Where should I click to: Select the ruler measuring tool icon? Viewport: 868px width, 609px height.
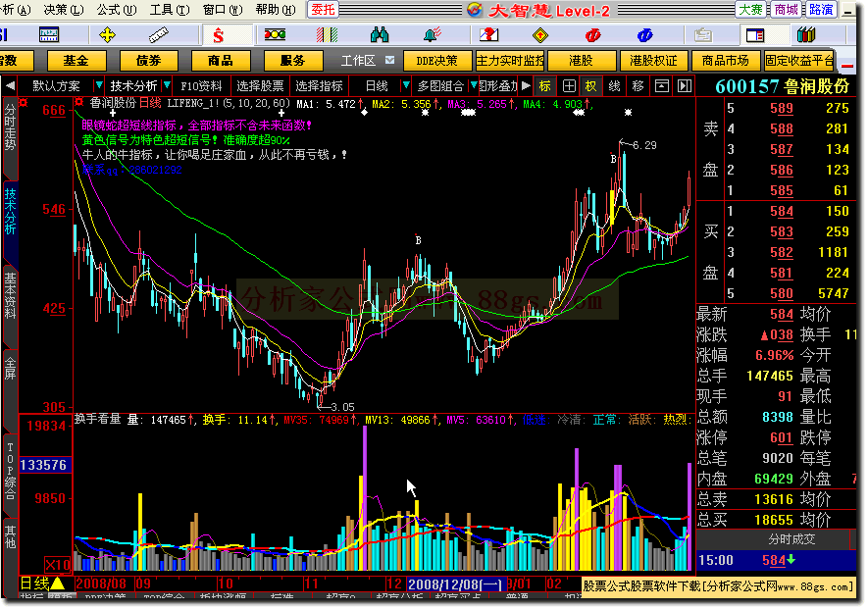pos(158,35)
